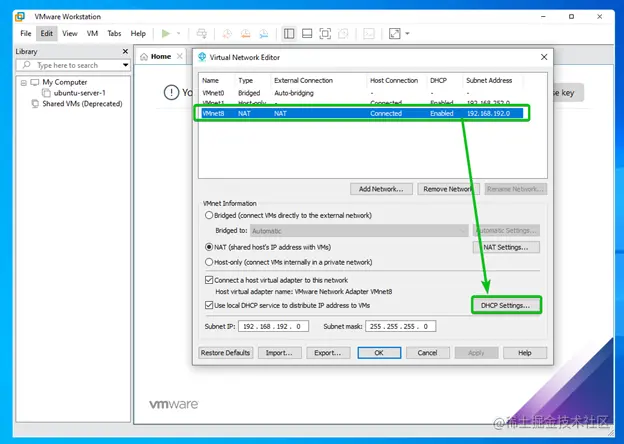This screenshot has height=444, width=624.
Task: Click the stretch guest display icon
Action: coord(394,34)
